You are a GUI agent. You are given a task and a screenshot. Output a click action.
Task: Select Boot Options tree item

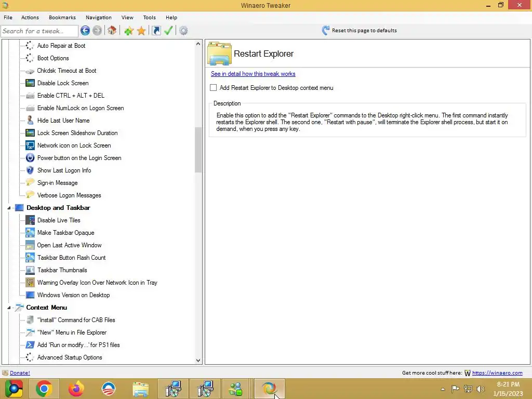coord(53,58)
